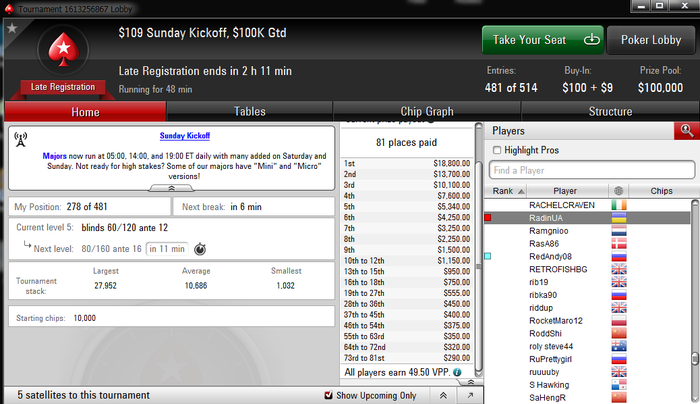Click the Find a Player search field
The height and width of the screenshot is (404, 700).
click(592, 170)
